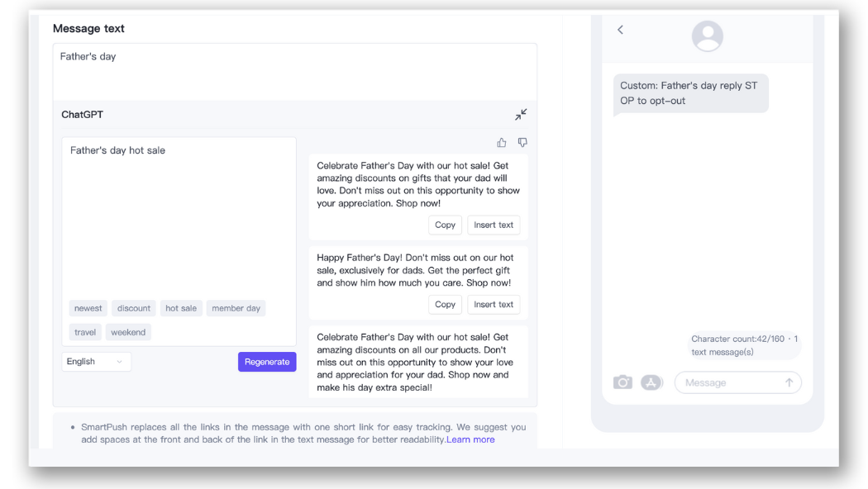Screen dimensions: 868x489
Task: Copy the first Father's Day suggestion
Action: (x=445, y=225)
